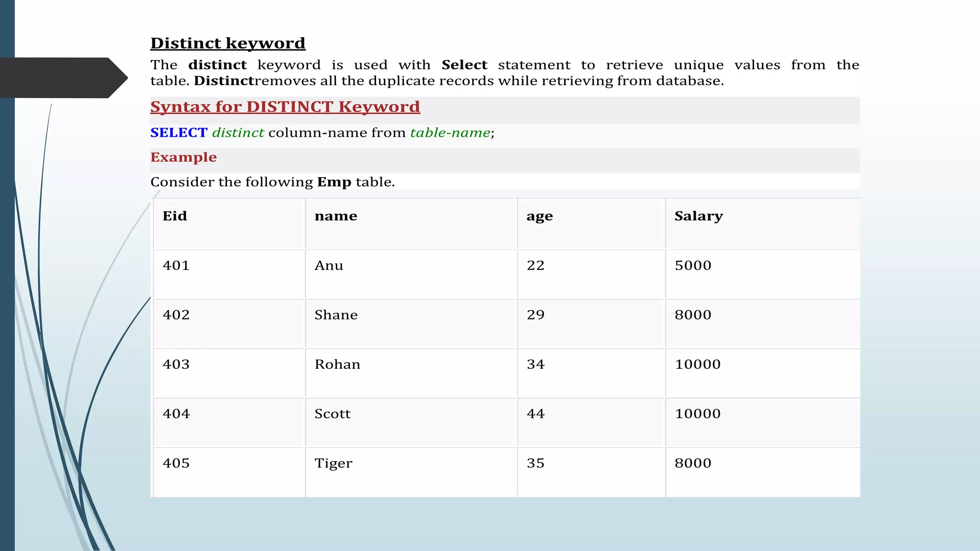Click cell '401' in the table
The height and width of the screenshot is (551, 980).
(x=229, y=275)
